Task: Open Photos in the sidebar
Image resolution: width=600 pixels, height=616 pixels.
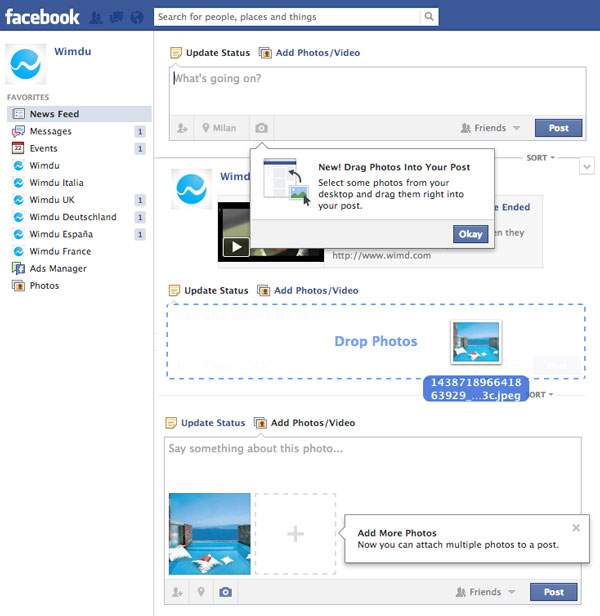Action: [x=44, y=286]
